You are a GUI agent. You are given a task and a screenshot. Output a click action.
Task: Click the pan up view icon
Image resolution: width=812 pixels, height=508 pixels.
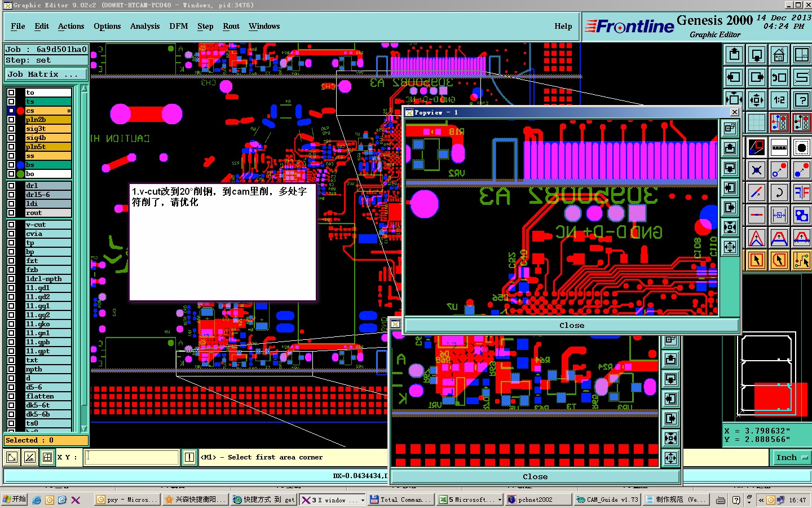pos(734,55)
